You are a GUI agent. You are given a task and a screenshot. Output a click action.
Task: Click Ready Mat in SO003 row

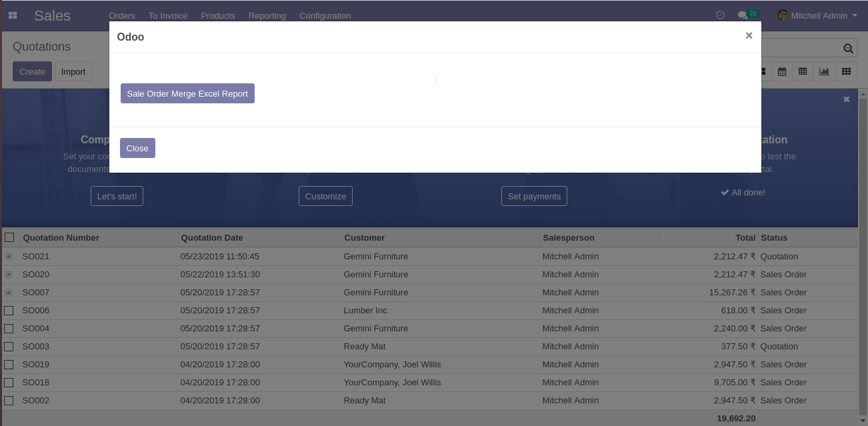point(365,347)
